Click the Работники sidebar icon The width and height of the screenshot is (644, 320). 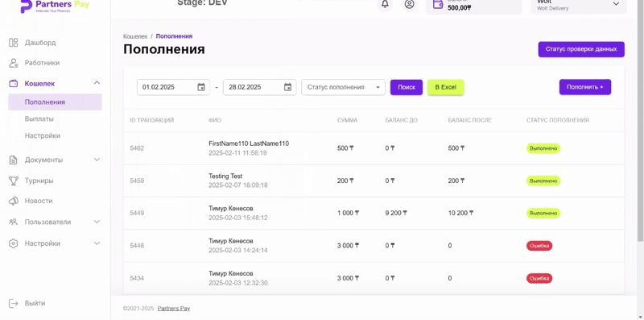coord(14,63)
